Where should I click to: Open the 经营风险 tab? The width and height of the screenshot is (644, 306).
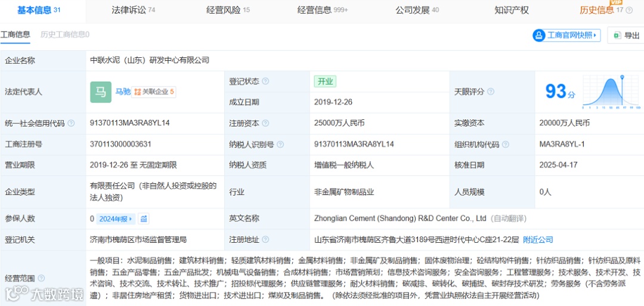(228, 10)
